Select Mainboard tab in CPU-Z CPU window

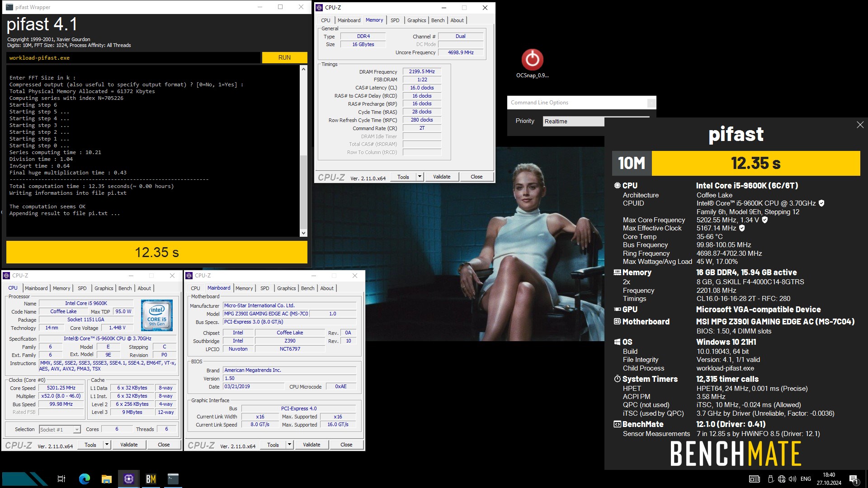coord(36,288)
